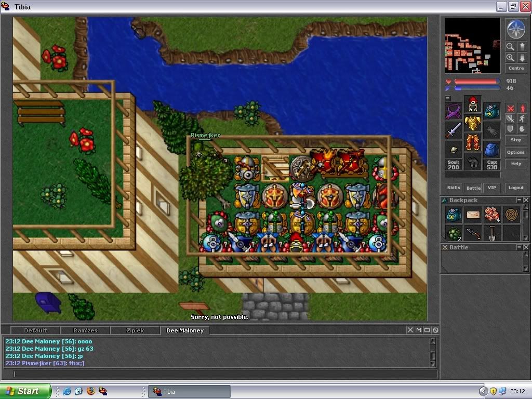This screenshot has height=399, width=532.
Task: Select the ring in ring slot
Action: point(454,149)
